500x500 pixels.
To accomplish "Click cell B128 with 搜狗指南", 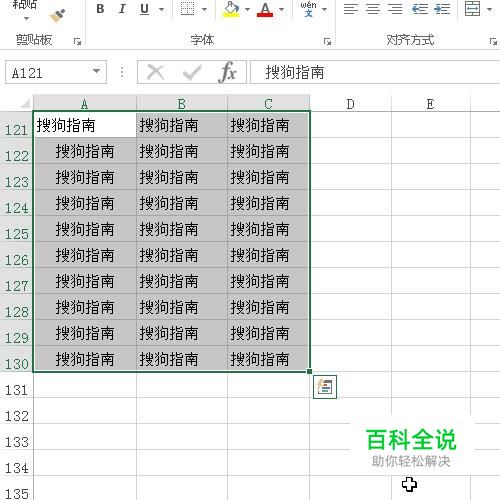I will coord(182,307).
